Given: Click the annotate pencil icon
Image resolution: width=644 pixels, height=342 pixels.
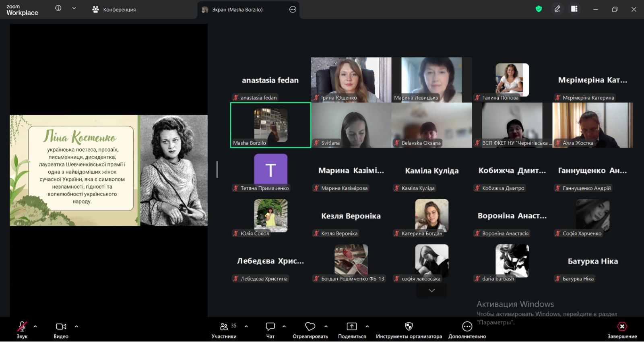Looking at the screenshot, I should pyautogui.click(x=557, y=9).
